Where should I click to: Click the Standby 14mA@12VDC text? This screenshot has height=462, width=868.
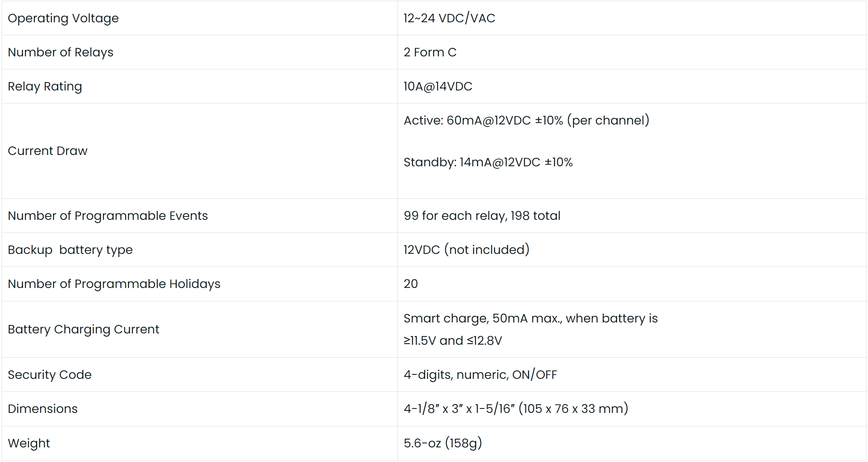[488, 162]
